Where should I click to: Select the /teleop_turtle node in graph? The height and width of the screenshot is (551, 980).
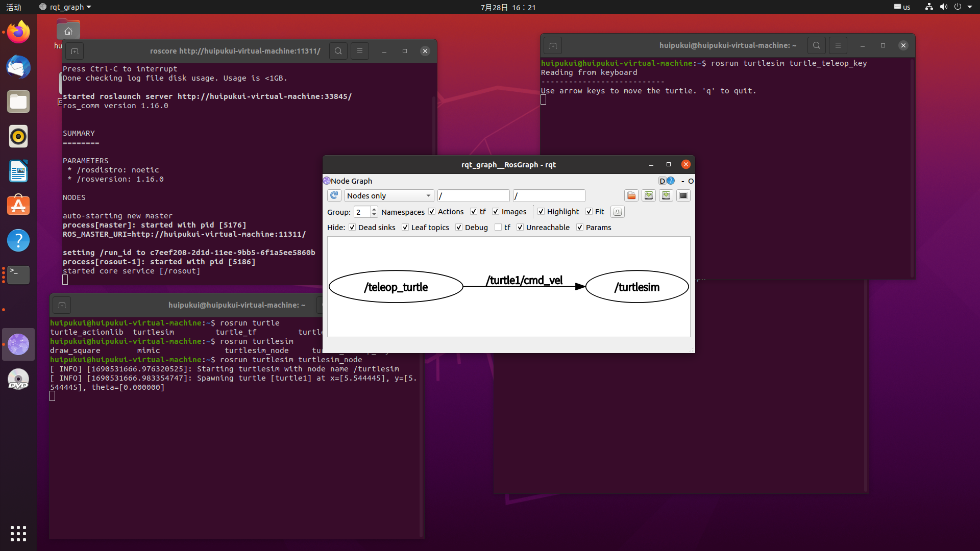coord(396,287)
